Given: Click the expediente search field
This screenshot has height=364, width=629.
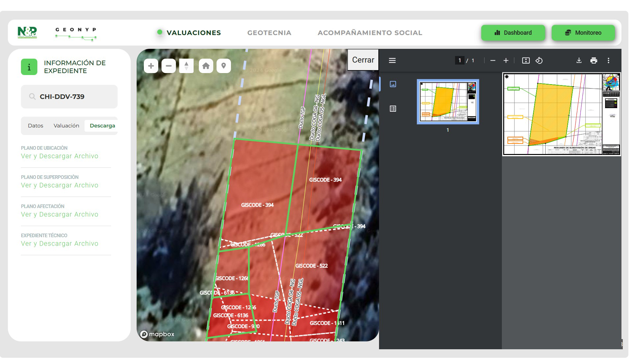Looking at the screenshot, I should click(x=69, y=97).
